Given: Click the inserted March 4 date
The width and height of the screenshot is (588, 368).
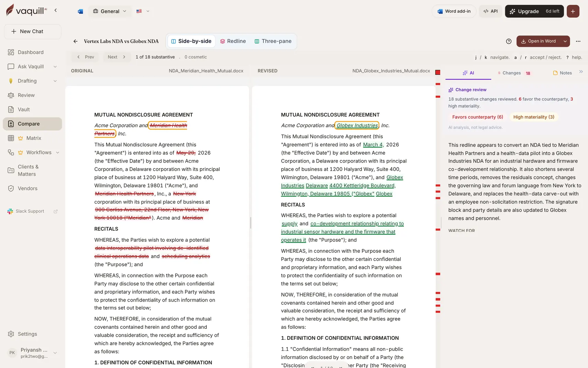Looking at the screenshot, I should (x=373, y=145).
